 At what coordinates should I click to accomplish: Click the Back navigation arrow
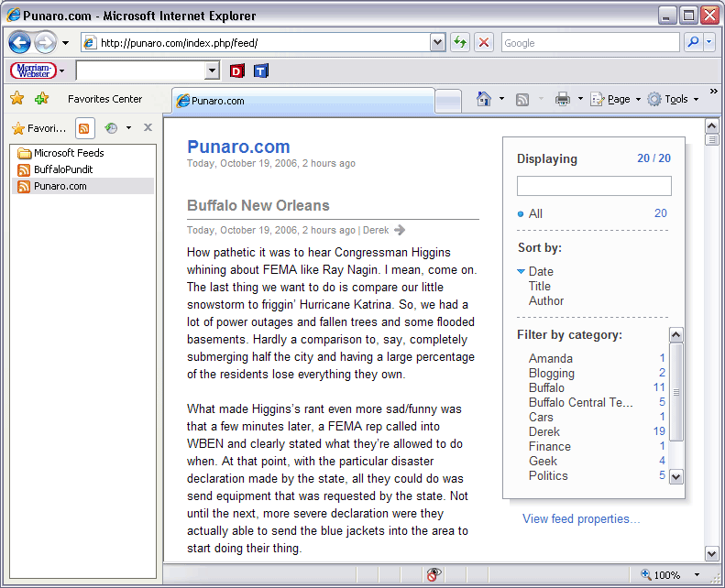19,43
